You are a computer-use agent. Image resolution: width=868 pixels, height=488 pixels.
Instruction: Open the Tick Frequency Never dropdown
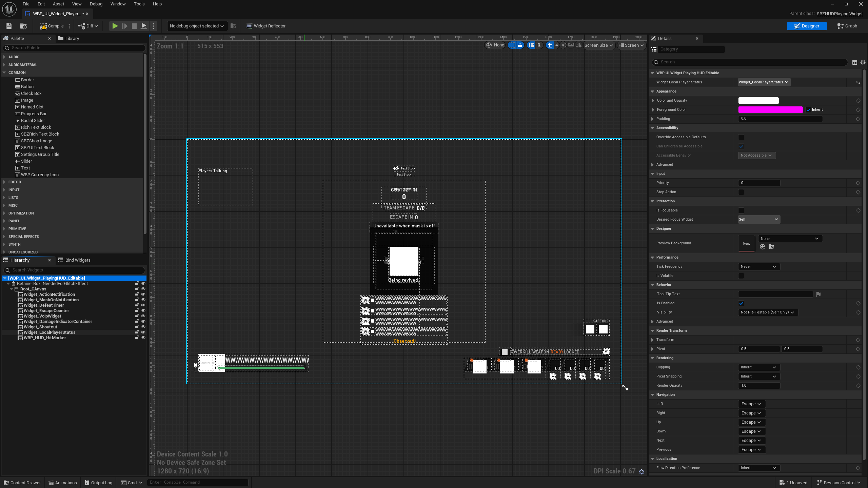(x=759, y=267)
